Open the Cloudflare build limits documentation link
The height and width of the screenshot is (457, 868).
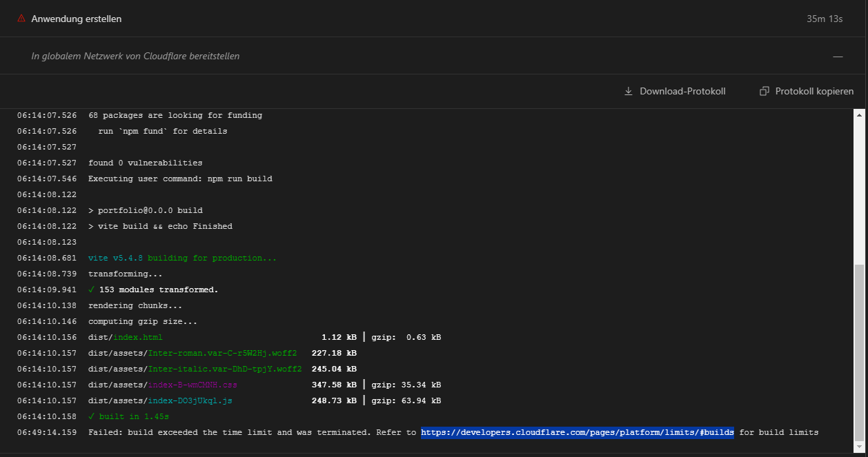coord(576,432)
